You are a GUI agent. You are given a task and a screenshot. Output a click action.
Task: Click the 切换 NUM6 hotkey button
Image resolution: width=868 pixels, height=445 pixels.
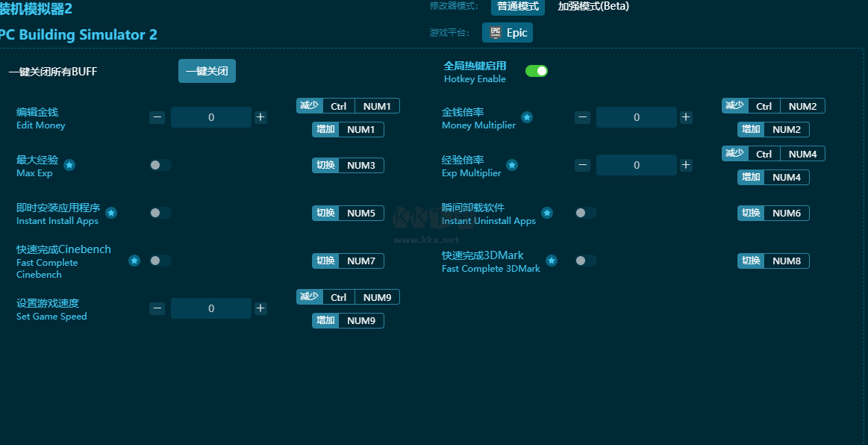click(773, 213)
